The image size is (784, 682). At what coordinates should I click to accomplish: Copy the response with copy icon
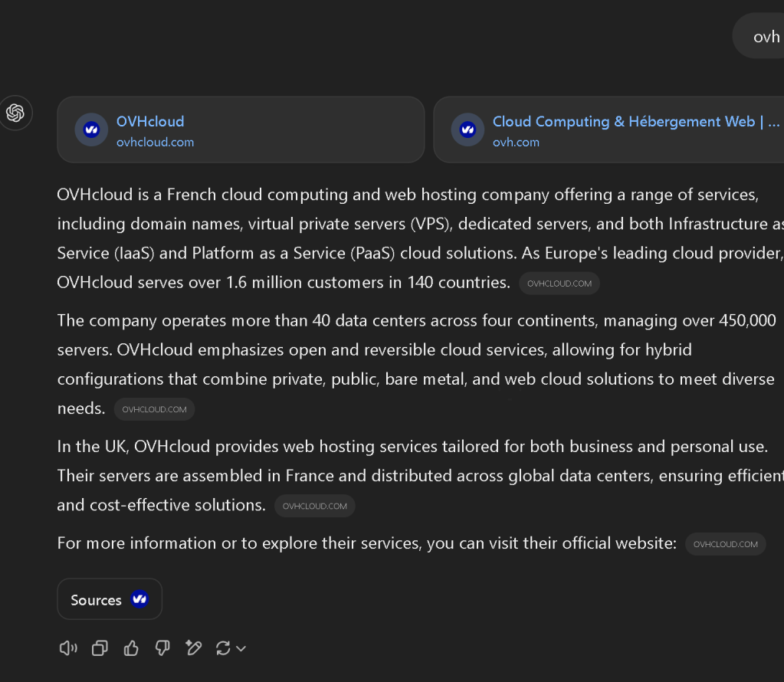click(x=100, y=648)
